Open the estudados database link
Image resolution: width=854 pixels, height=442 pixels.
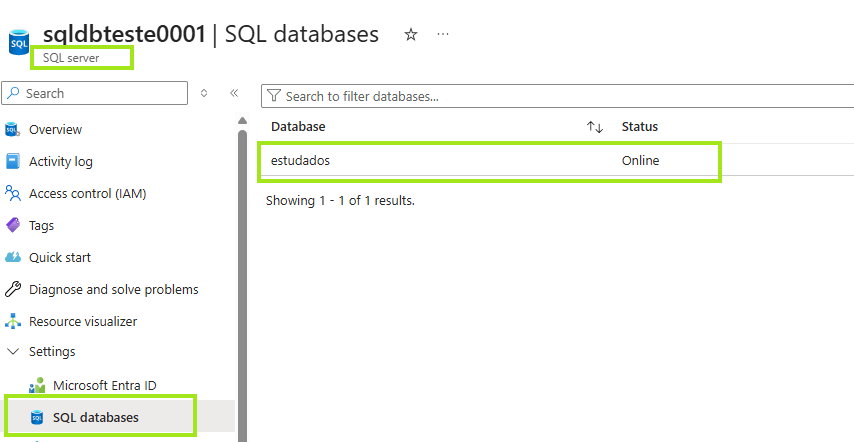tap(300, 160)
